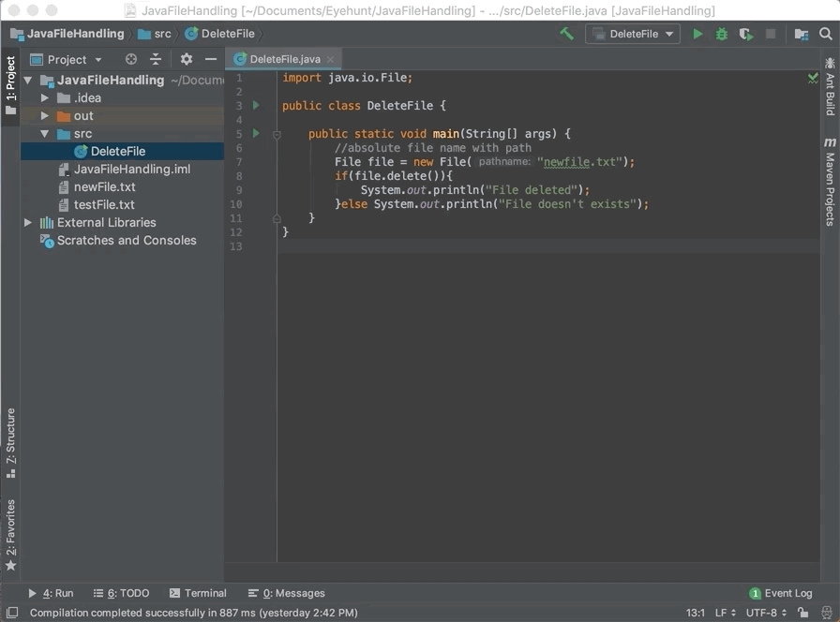Open the 0: Messages tool window
The width and height of the screenshot is (840, 622).
(287, 593)
